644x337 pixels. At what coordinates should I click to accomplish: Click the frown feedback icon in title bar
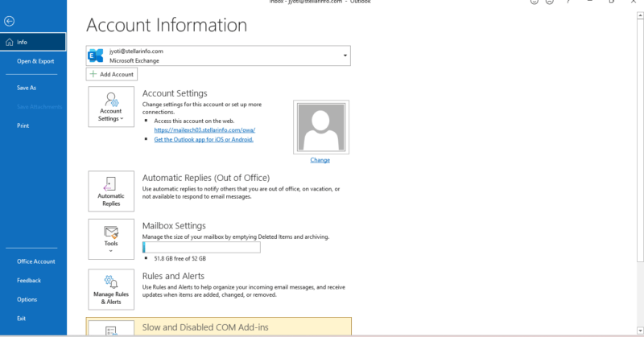pos(550,2)
